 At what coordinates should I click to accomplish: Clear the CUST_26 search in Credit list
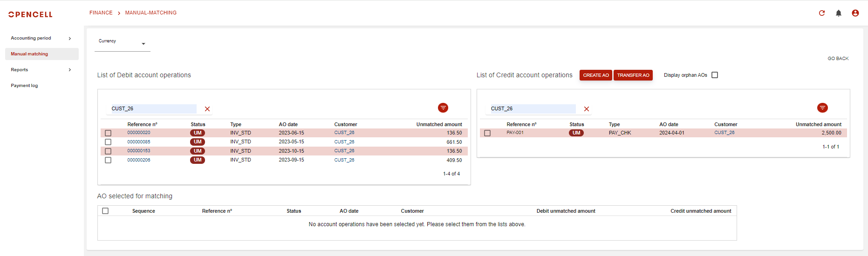[587, 109]
